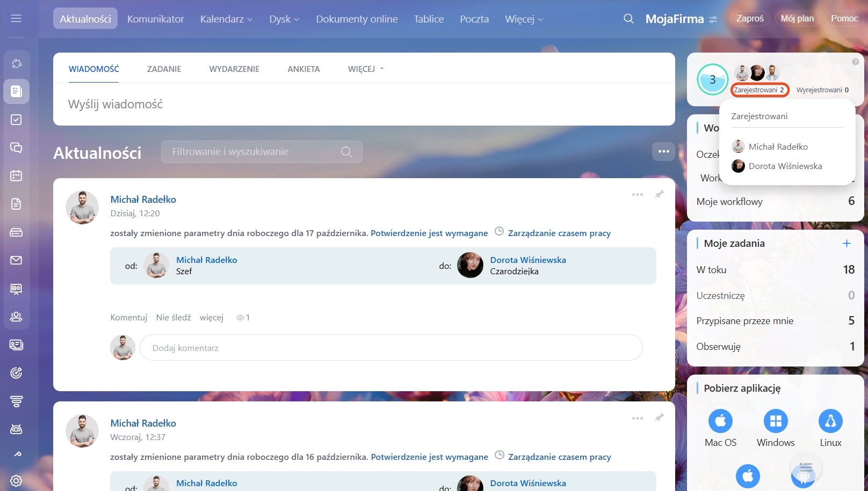Pin the first post from Michał Radełko
Image resolution: width=868 pixels, height=491 pixels.
660,194
